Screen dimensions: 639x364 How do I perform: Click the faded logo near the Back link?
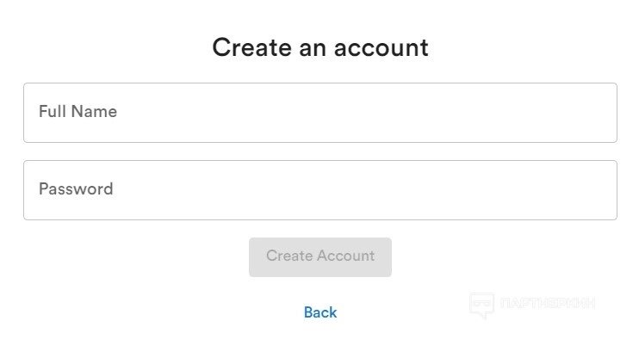tap(481, 305)
